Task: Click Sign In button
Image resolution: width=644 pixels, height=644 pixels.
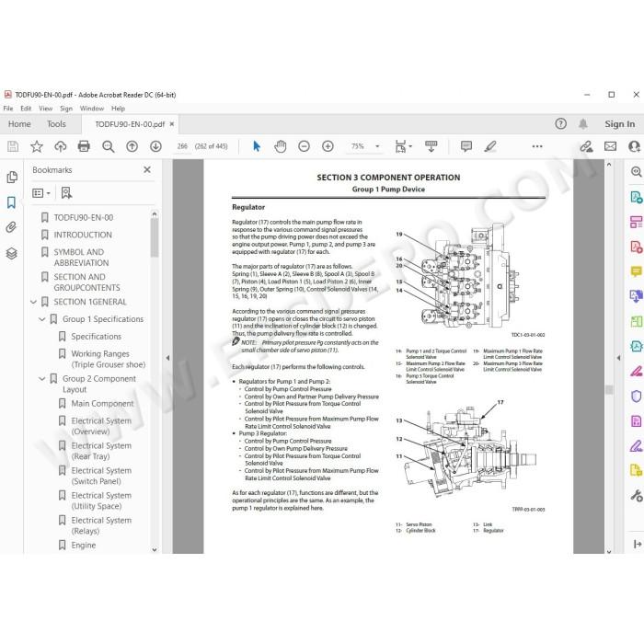Action: click(x=619, y=124)
